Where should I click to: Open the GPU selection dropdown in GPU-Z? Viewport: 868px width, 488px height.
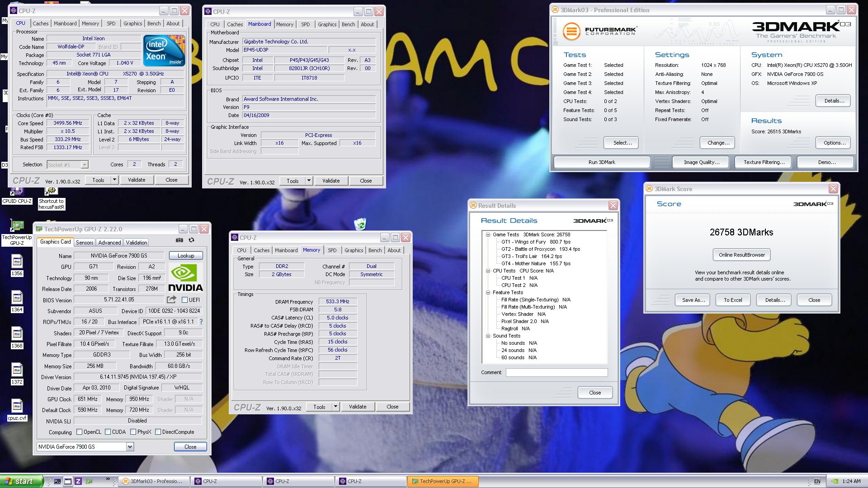point(130,447)
